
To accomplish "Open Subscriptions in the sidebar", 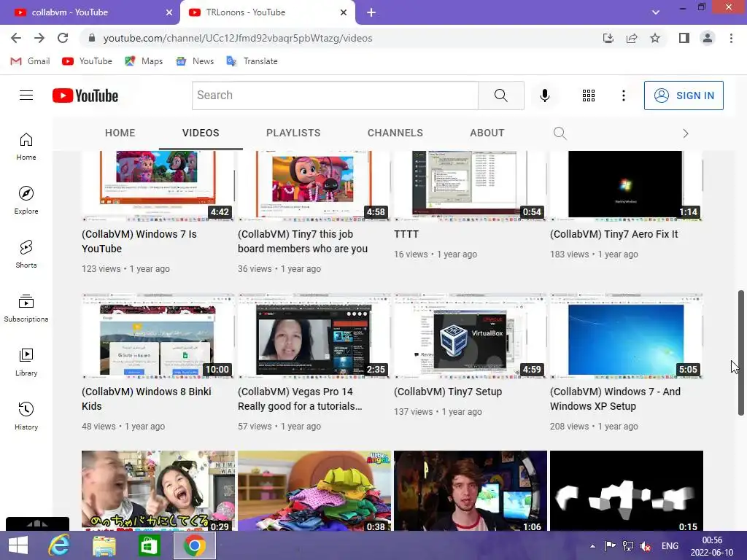I will (x=26, y=308).
